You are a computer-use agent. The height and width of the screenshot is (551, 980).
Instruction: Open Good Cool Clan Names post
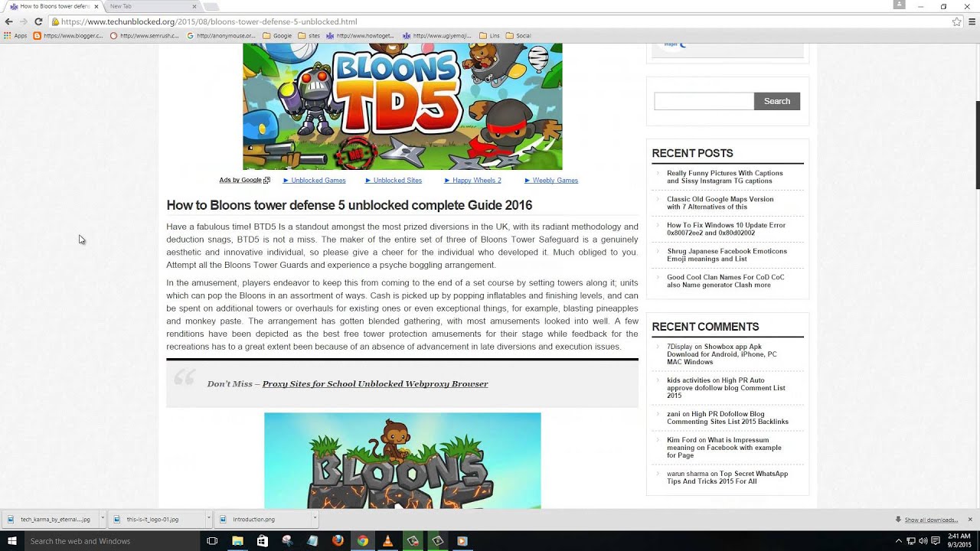click(x=725, y=281)
